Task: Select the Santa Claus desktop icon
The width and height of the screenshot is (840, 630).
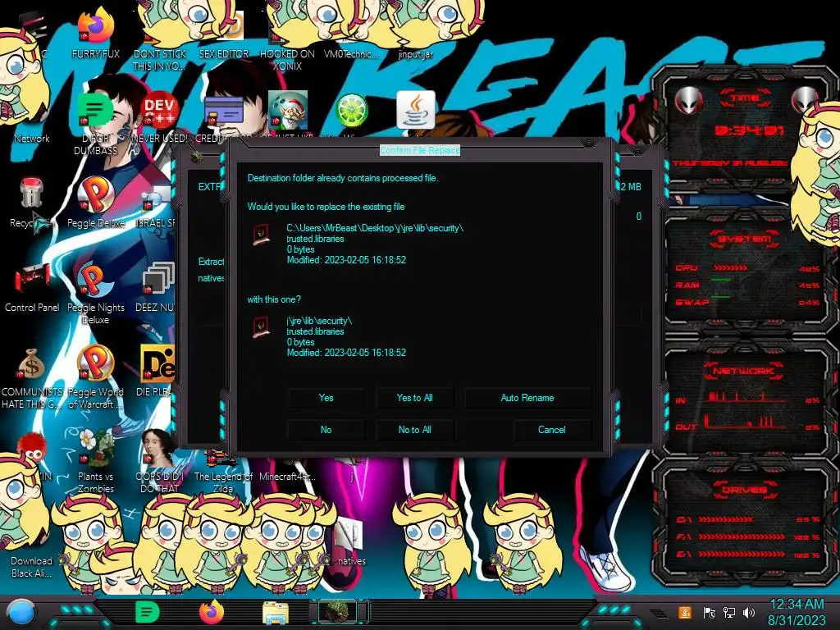Action: [x=288, y=110]
